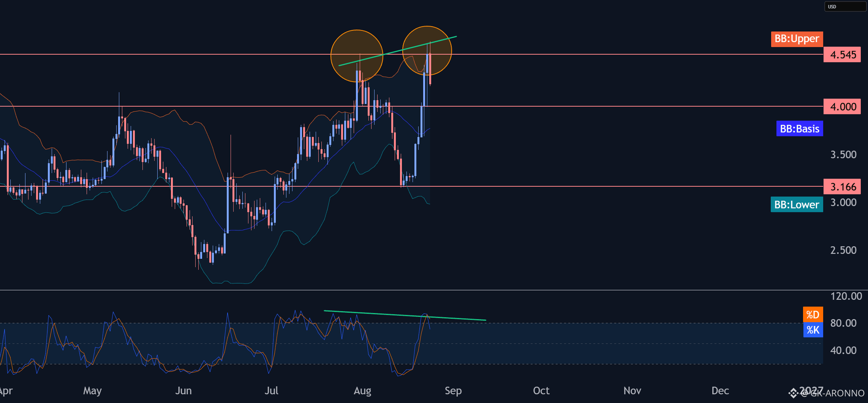868x403 pixels.
Task: Click the Jul label on time axis
Action: pos(272,390)
